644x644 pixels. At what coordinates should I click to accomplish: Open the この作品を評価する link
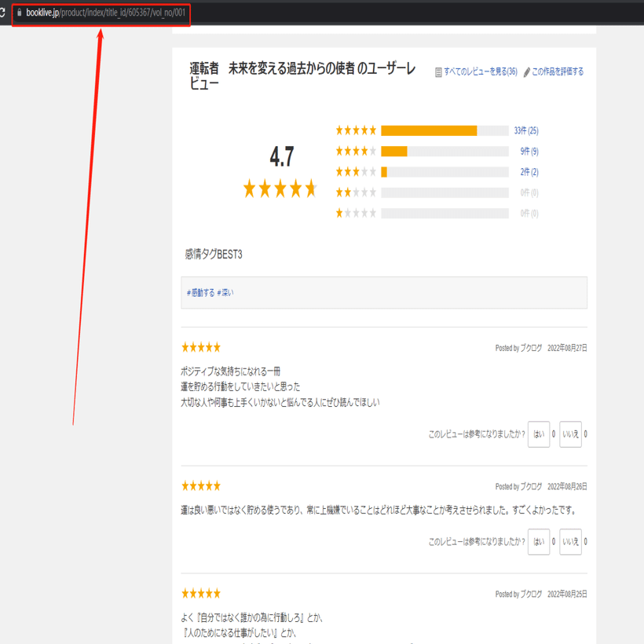point(558,71)
